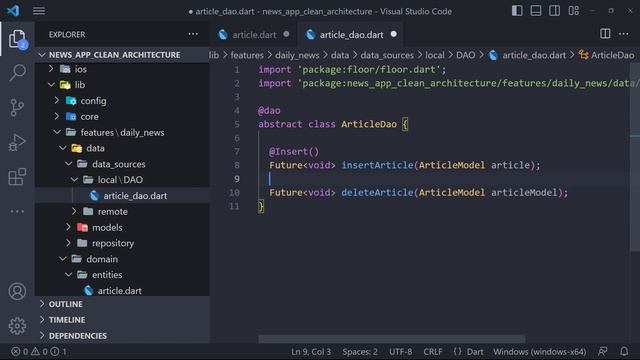The image size is (640, 360).
Task: Change end of line sequence CRLF
Action: tap(433, 351)
